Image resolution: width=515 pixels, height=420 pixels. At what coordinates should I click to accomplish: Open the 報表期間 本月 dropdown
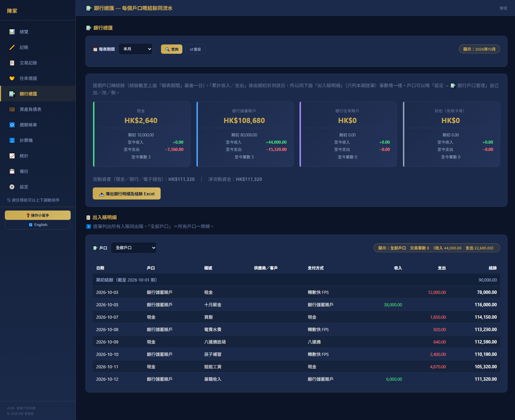tap(135, 49)
